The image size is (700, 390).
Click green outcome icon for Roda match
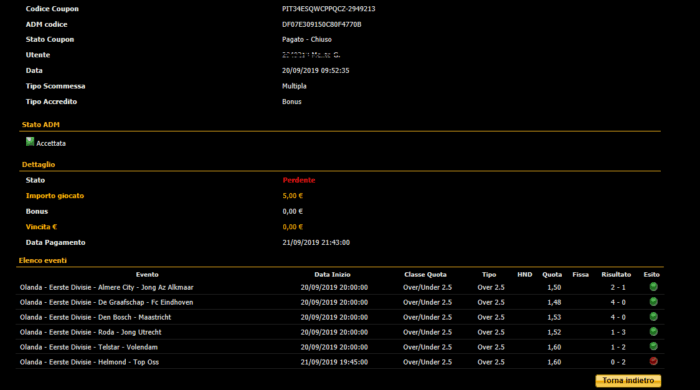pyautogui.click(x=654, y=332)
